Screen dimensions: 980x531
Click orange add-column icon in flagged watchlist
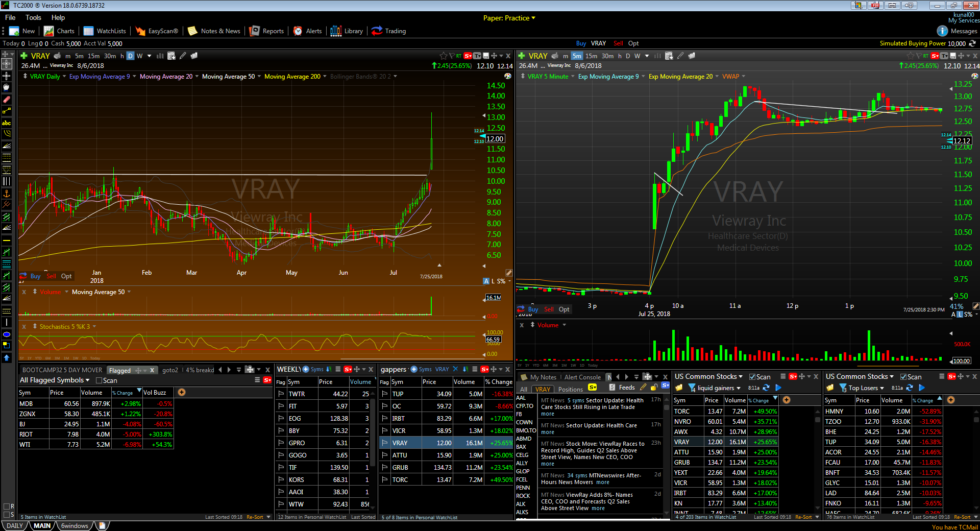tap(182, 392)
